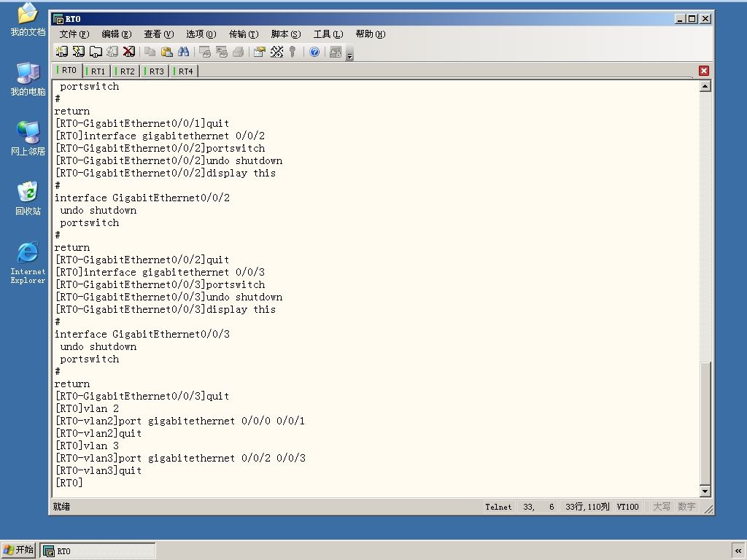Open the 帮助(H) menu
Image resolution: width=747 pixels, height=560 pixels.
pyautogui.click(x=370, y=34)
